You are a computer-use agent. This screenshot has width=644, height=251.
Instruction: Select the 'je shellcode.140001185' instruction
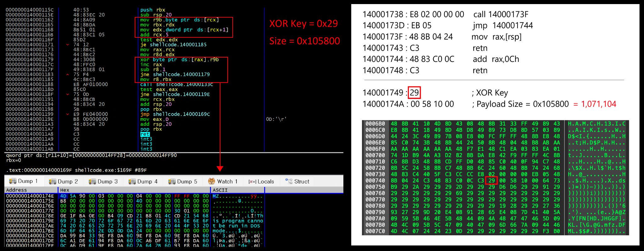174,45
